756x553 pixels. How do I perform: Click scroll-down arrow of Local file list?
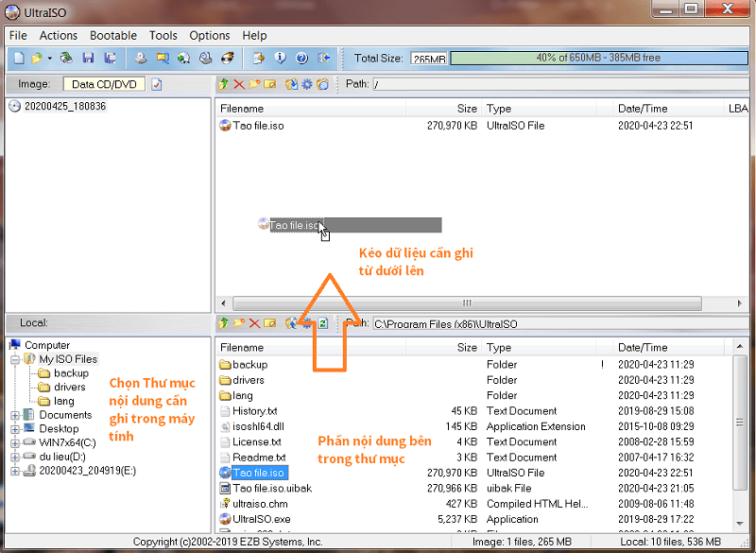click(740, 524)
